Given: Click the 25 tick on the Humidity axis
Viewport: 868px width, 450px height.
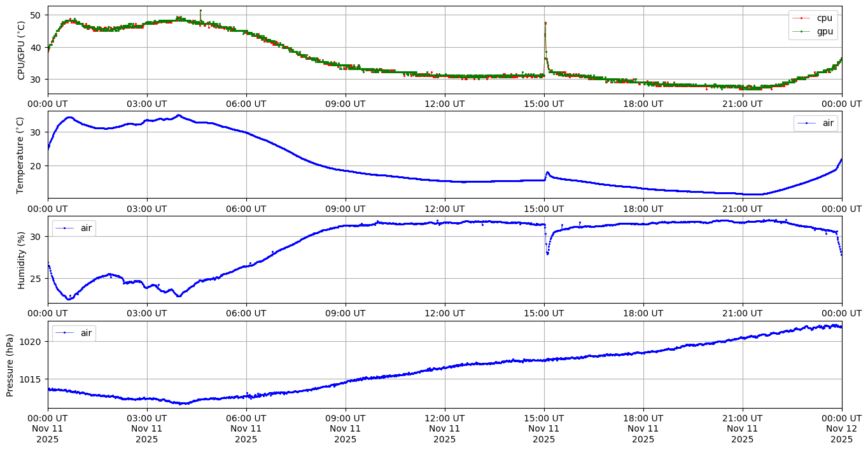Looking at the screenshot, I should click(x=36, y=279).
